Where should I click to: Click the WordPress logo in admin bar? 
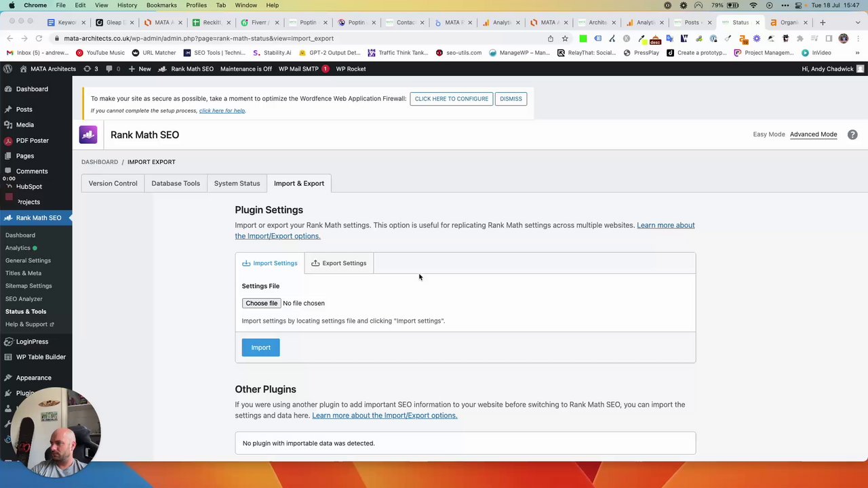[x=7, y=68]
